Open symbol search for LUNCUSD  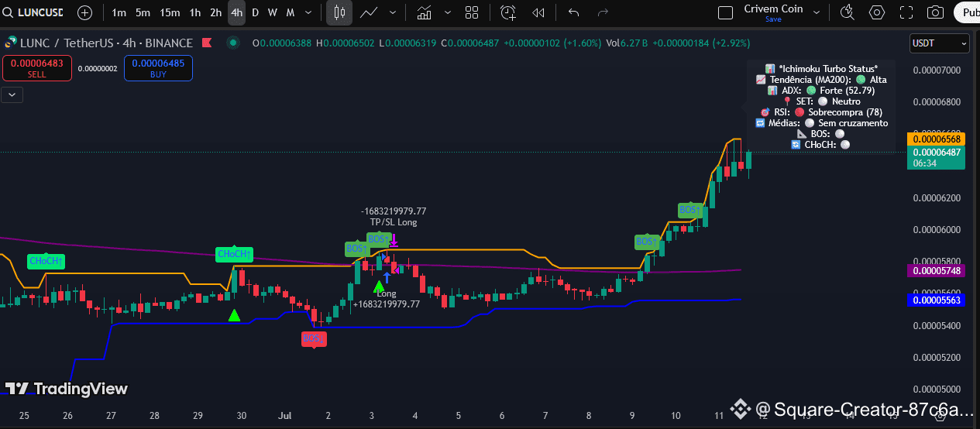tap(35, 12)
